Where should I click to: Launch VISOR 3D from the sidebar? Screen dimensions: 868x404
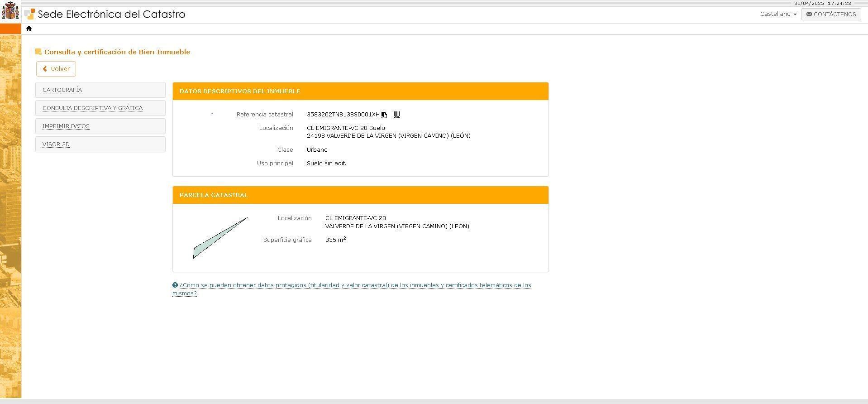(56, 144)
